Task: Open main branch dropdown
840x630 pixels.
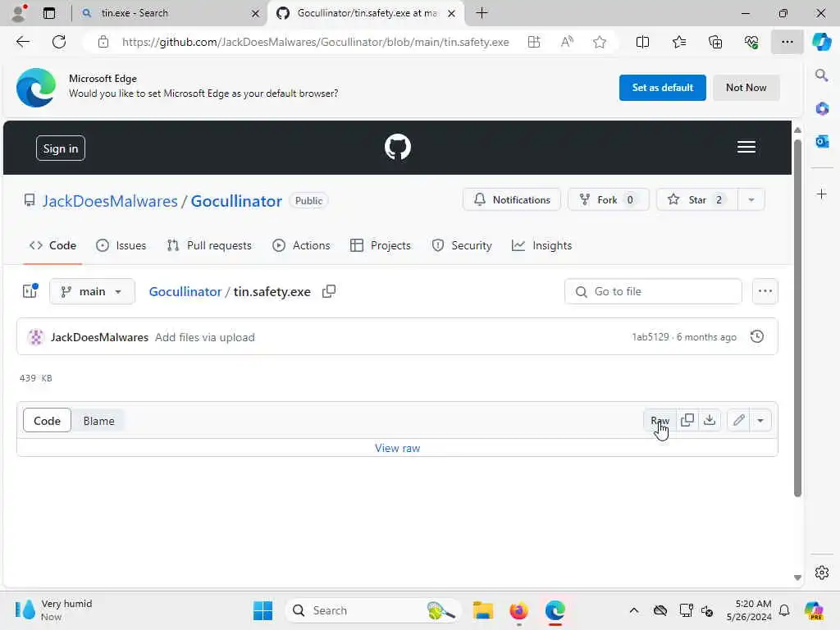Action: click(x=92, y=291)
